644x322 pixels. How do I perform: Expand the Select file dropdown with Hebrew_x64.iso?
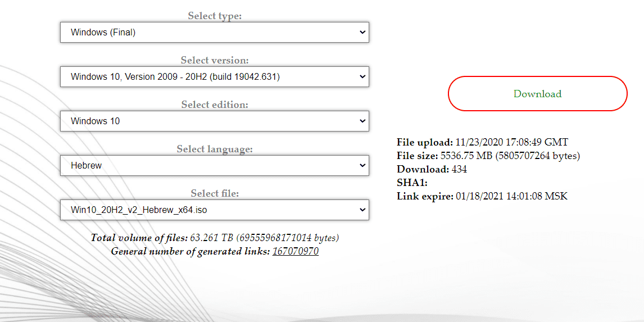click(215, 210)
